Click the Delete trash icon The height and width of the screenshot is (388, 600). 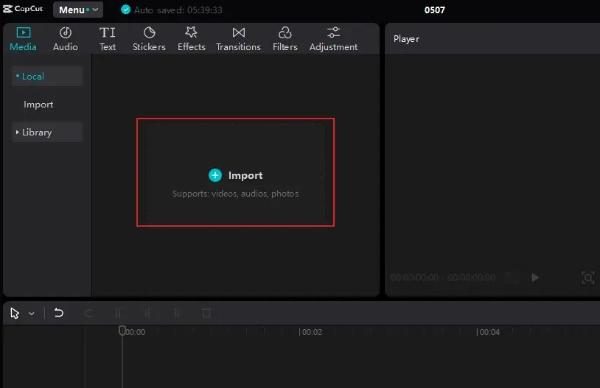(206, 313)
